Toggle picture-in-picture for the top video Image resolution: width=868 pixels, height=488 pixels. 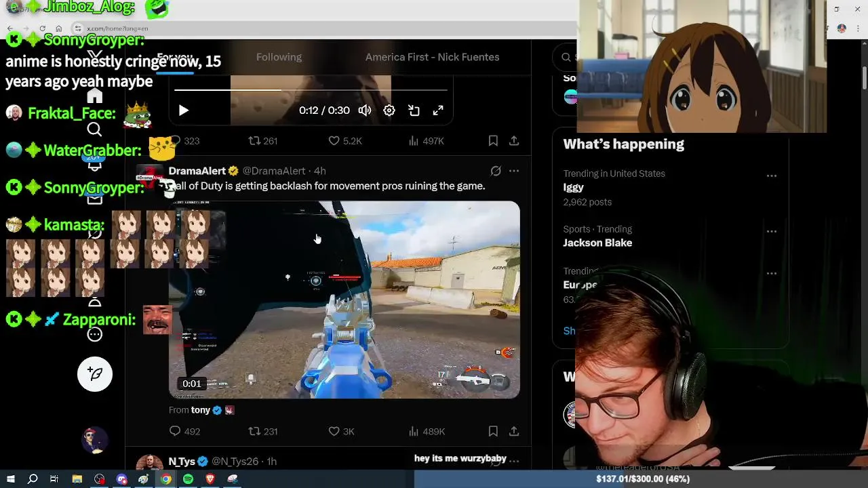414,110
